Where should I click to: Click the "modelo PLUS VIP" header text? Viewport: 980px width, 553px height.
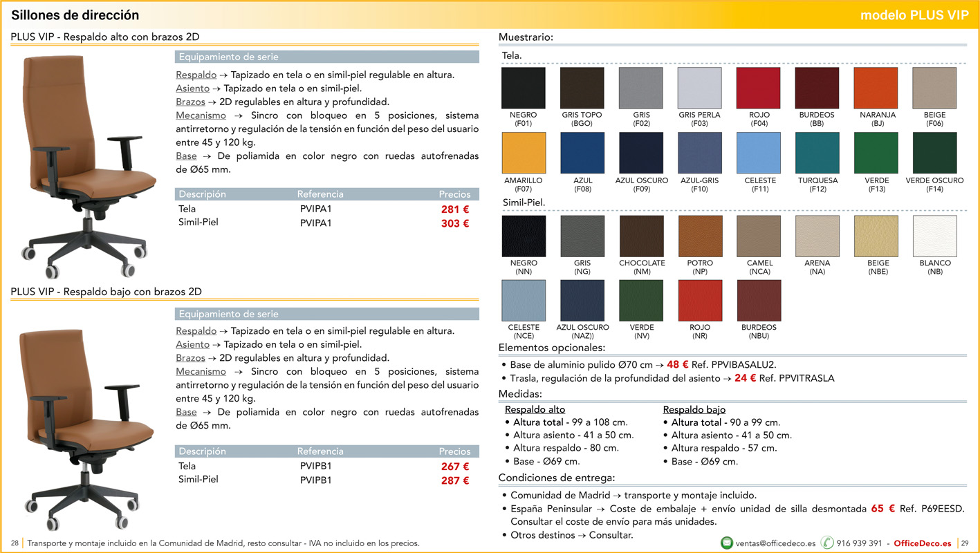tap(914, 15)
